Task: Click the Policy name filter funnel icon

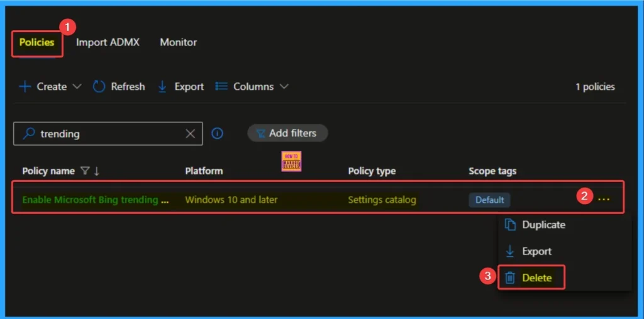Action: tap(85, 171)
